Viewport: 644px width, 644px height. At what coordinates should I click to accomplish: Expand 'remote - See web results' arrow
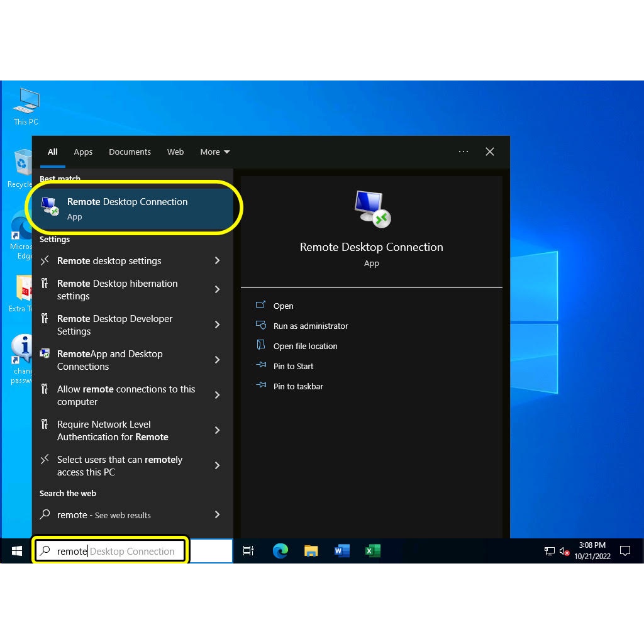point(217,514)
